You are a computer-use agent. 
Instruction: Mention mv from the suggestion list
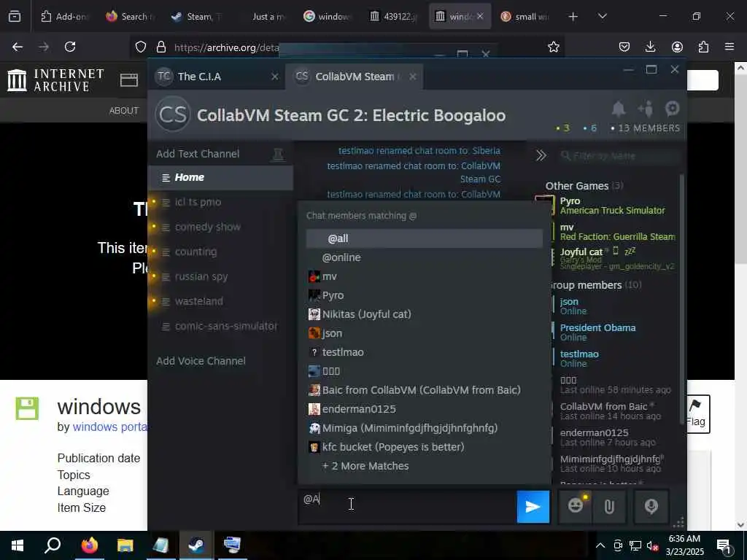pyautogui.click(x=424, y=276)
